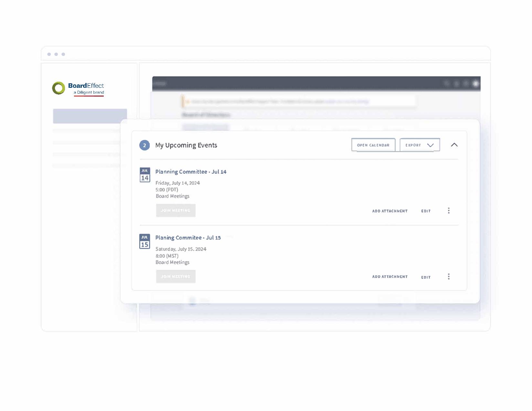The image size is (532, 411).
Task: Edit the Jul 15 Planing Commitee event
Action: (x=426, y=277)
